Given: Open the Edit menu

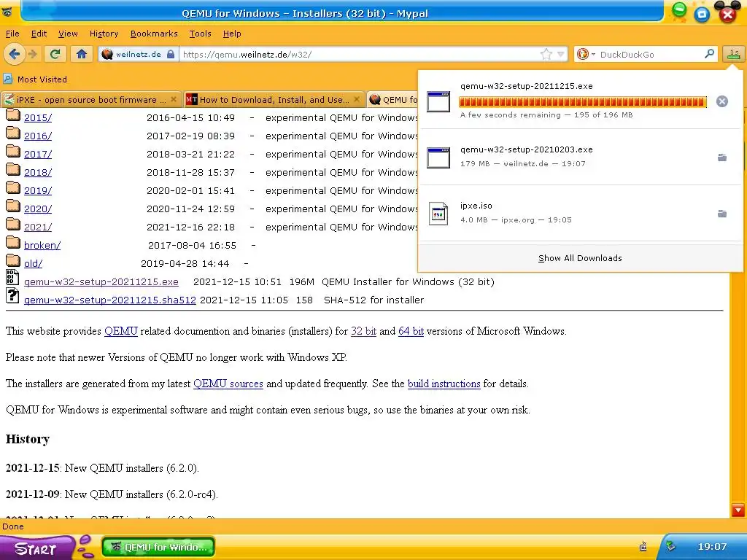Looking at the screenshot, I should pos(39,34).
